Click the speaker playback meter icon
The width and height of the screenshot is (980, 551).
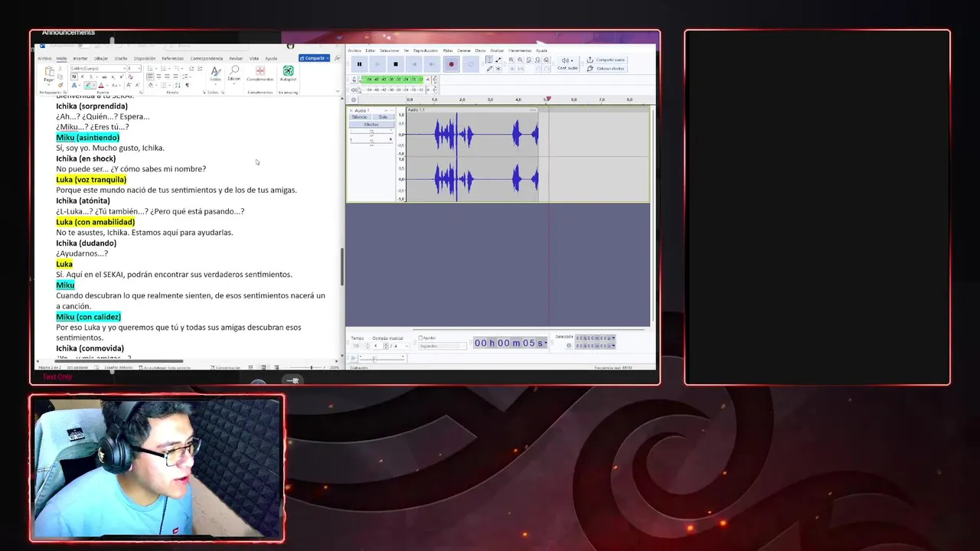coord(354,90)
